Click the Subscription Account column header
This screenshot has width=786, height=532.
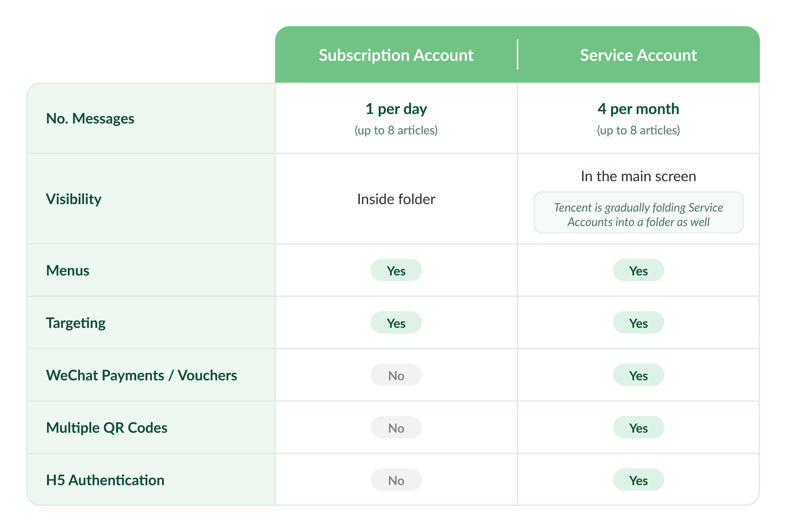click(x=396, y=55)
